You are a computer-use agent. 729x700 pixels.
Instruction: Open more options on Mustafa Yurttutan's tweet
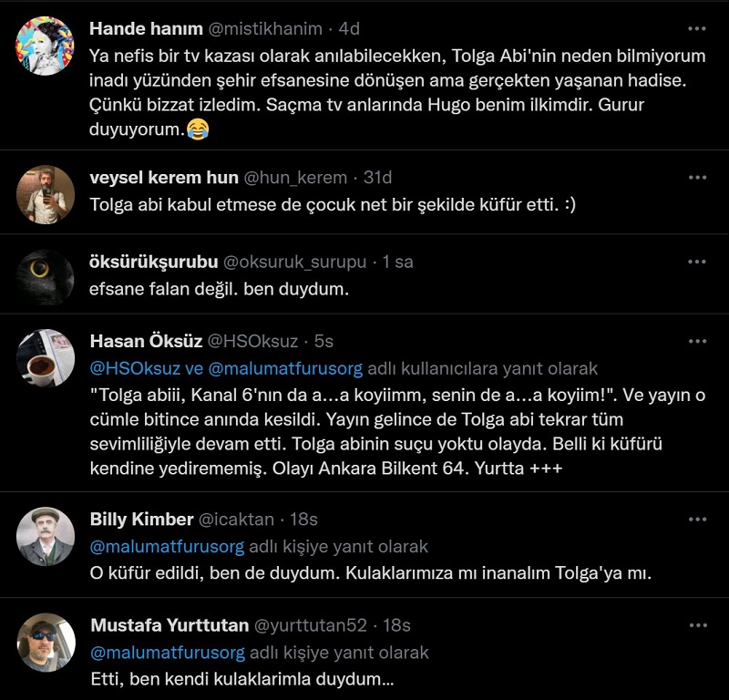[x=697, y=625]
